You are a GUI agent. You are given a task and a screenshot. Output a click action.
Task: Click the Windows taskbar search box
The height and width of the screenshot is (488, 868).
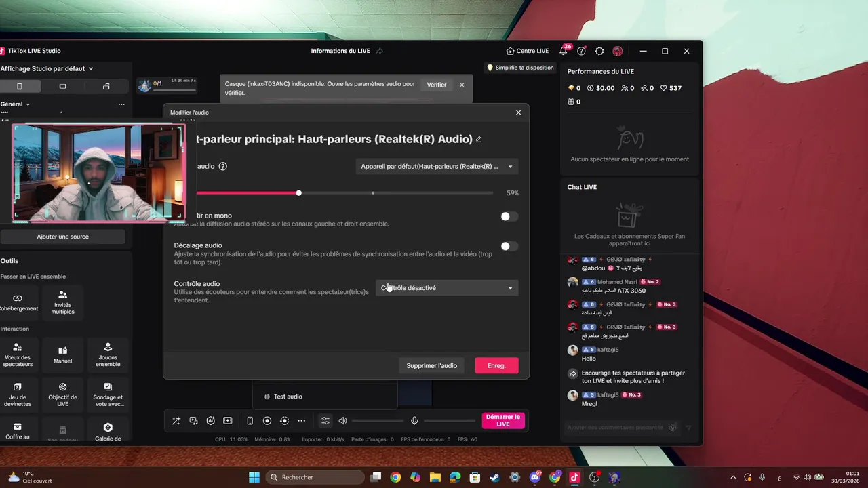click(x=315, y=477)
